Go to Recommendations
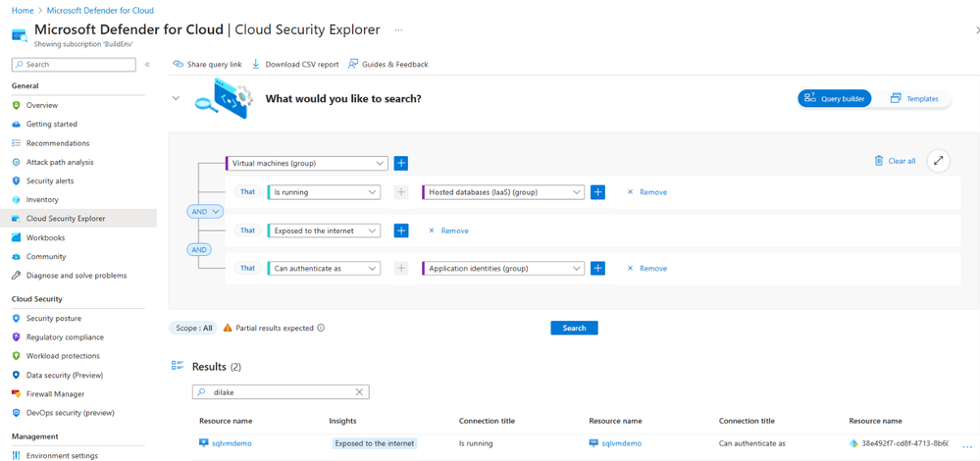The image size is (980, 461). tap(58, 143)
